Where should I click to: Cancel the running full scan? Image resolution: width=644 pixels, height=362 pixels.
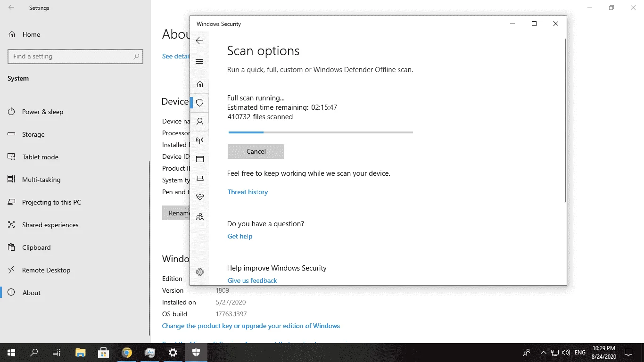tap(256, 151)
